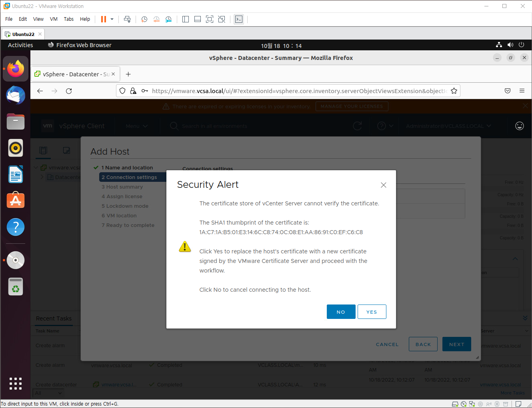Open the clock and calendar panel
The width and height of the screenshot is (532, 408).
pyautogui.click(x=281, y=46)
